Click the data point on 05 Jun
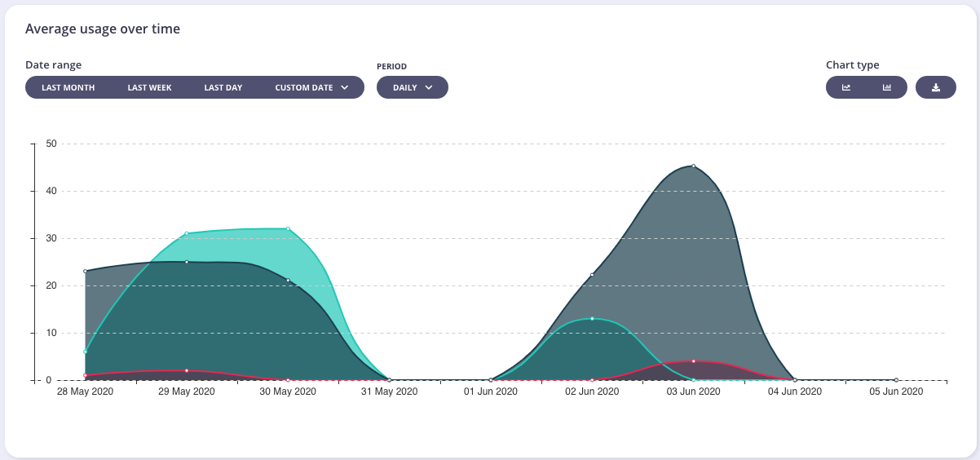 pyautogui.click(x=896, y=380)
